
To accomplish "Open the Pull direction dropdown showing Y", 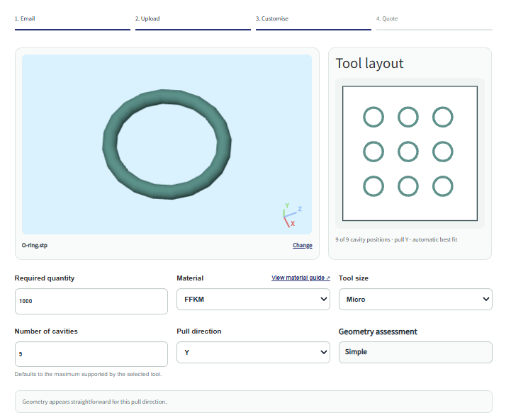I will coord(253,352).
